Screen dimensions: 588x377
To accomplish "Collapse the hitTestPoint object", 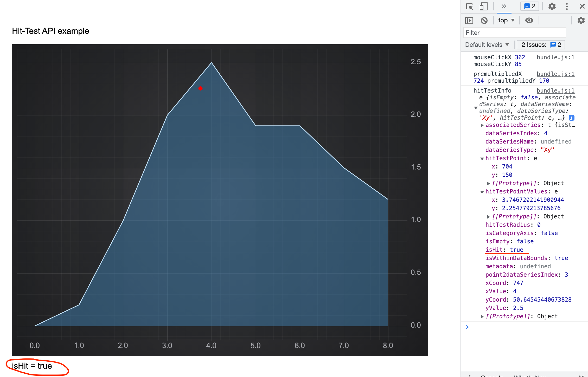I will point(482,159).
